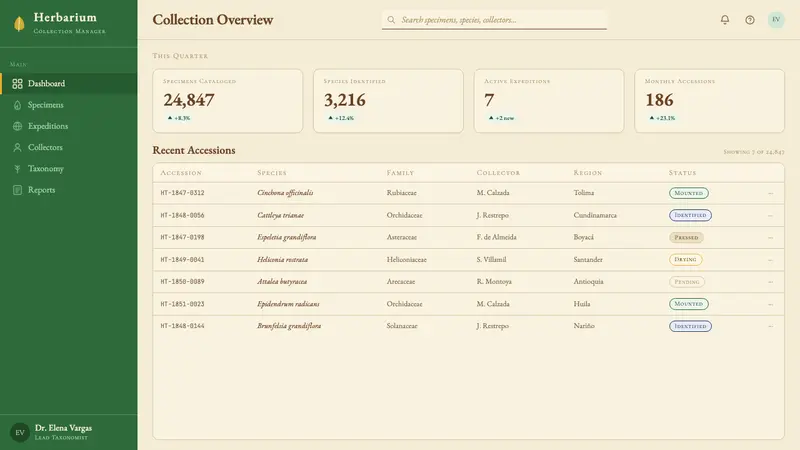Screen dimensions: 800x450
Task: Click Mounted badge for Cinchona officinalis
Action: (x=689, y=193)
